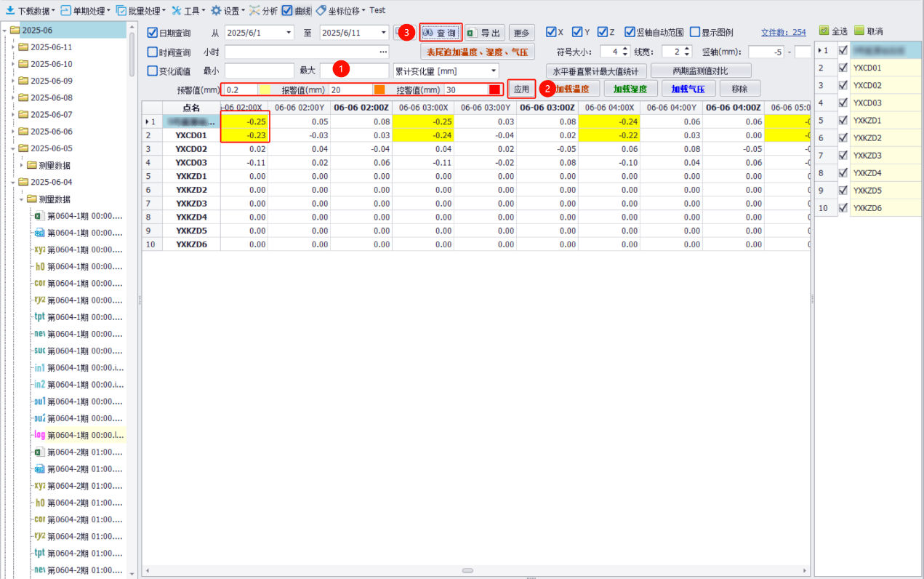924x579 pixels.
Task: Click the 查询 query button
Action: tap(441, 33)
